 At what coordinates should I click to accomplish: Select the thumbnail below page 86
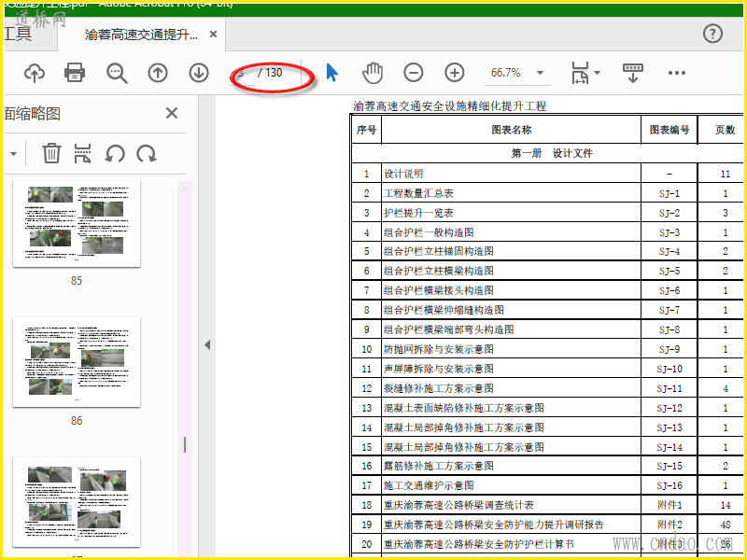coord(77,502)
